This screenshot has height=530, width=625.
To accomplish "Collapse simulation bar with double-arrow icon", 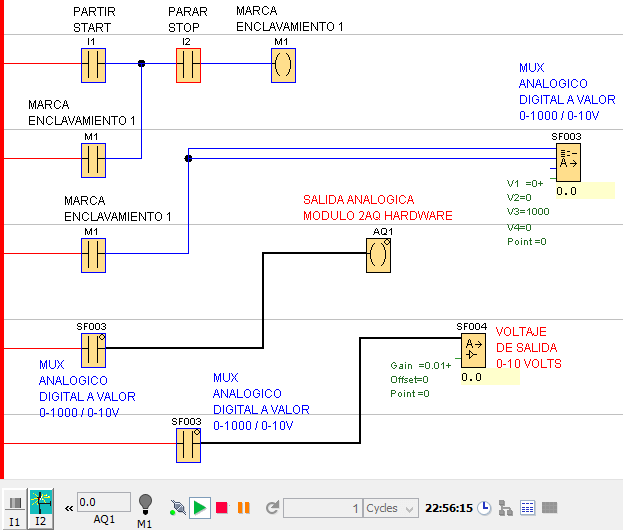I will [69, 508].
